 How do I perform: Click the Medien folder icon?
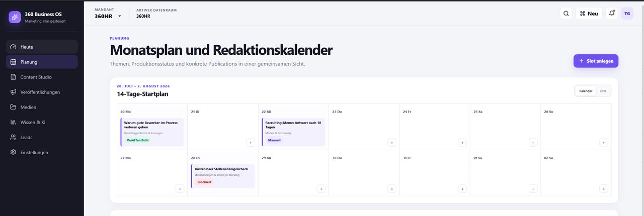[x=14, y=107]
